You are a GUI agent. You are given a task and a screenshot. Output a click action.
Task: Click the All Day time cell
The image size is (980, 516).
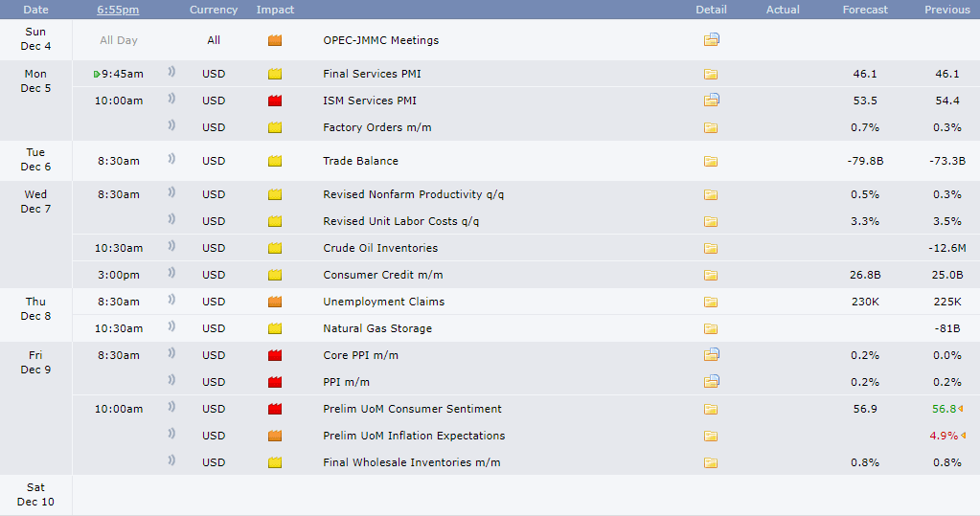tap(119, 40)
